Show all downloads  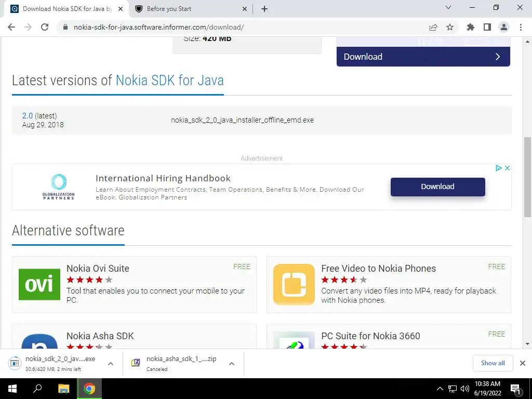[493, 363]
